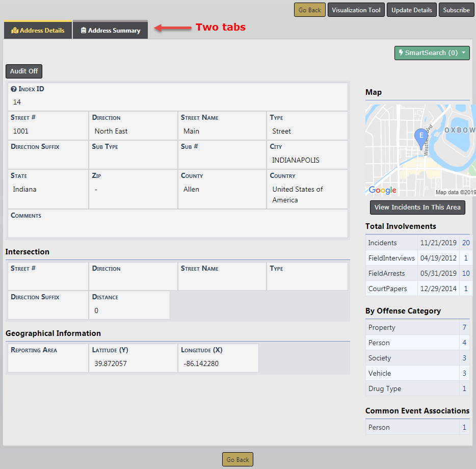Click the Index ID help question-mark icon
The width and height of the screenshot is (476, 469).
pos(14,89)
